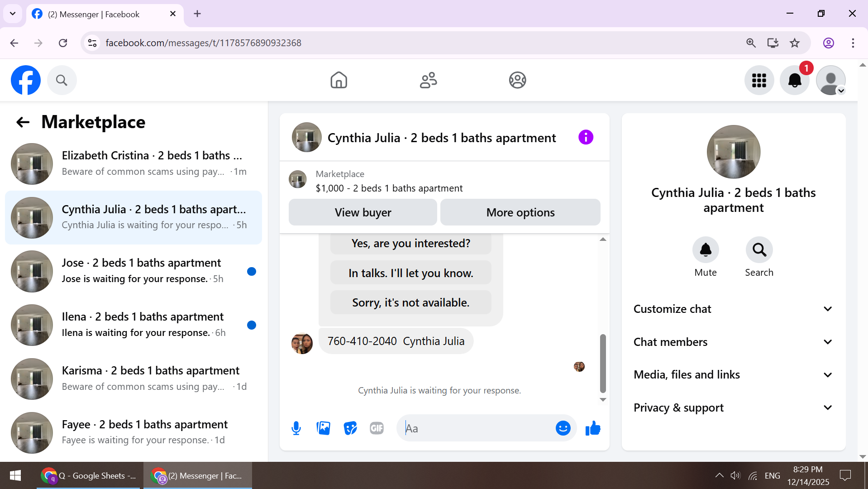
Task: Expand Customize chat section
Action: coord(733,309)
